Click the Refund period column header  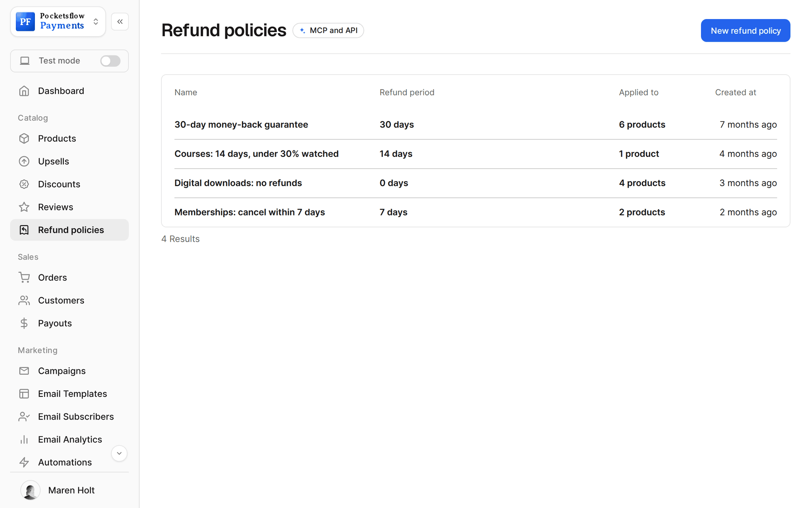pos(407,92)
